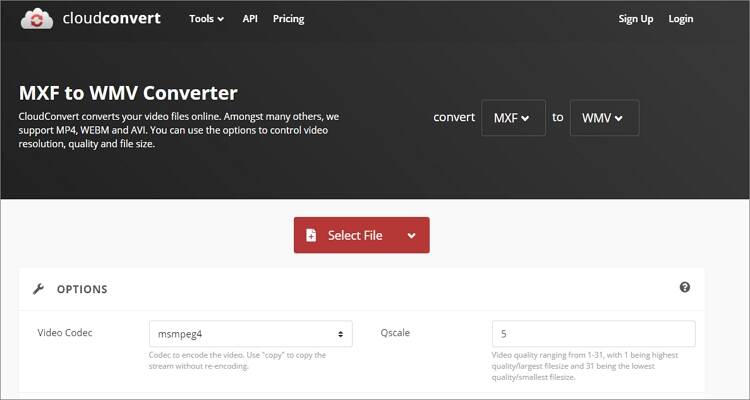Screen dimensions: 750x400
Task: Click the CloudConvert cloud logo icon
Action: [x=37, y=19]
